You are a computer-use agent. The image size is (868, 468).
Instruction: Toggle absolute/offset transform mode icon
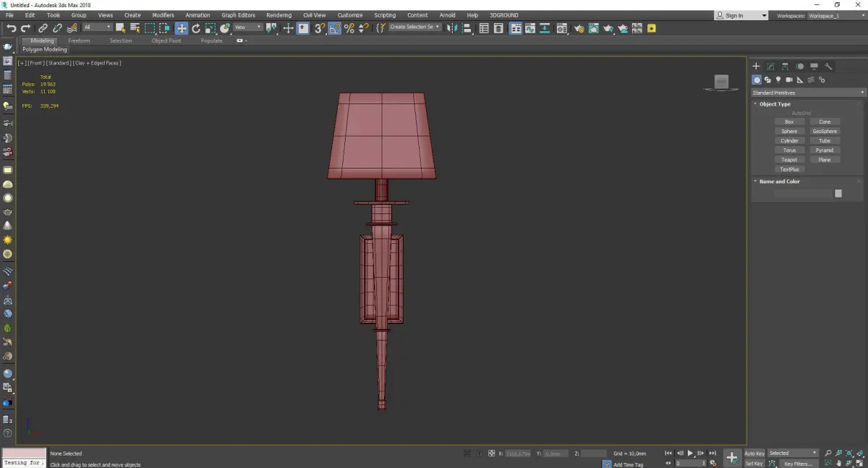(x=491, y=453)
